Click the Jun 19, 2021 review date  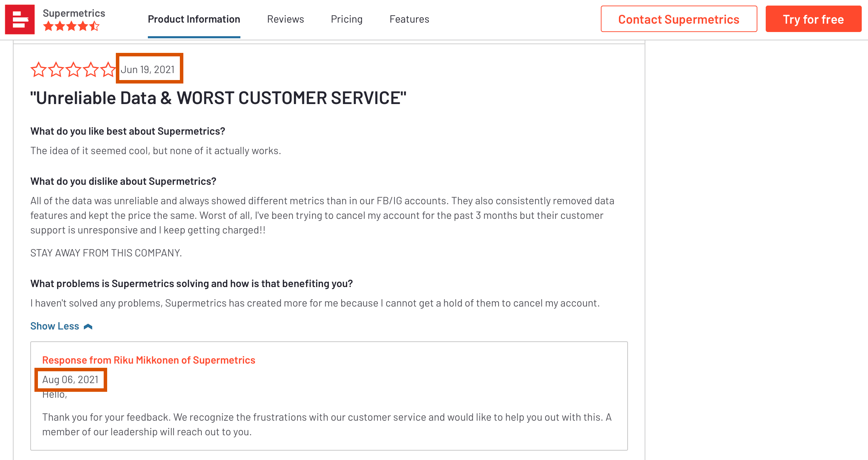point(148,70)
